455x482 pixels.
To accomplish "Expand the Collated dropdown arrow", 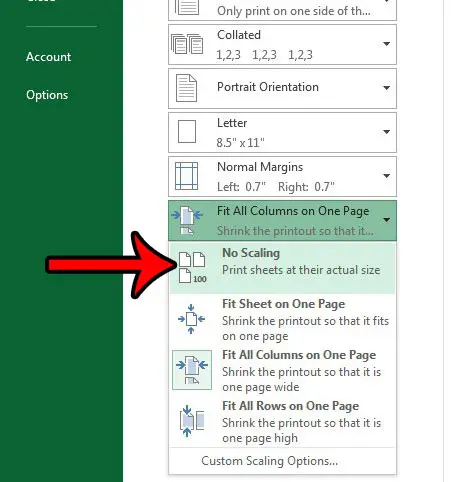I will pos(386,44).
